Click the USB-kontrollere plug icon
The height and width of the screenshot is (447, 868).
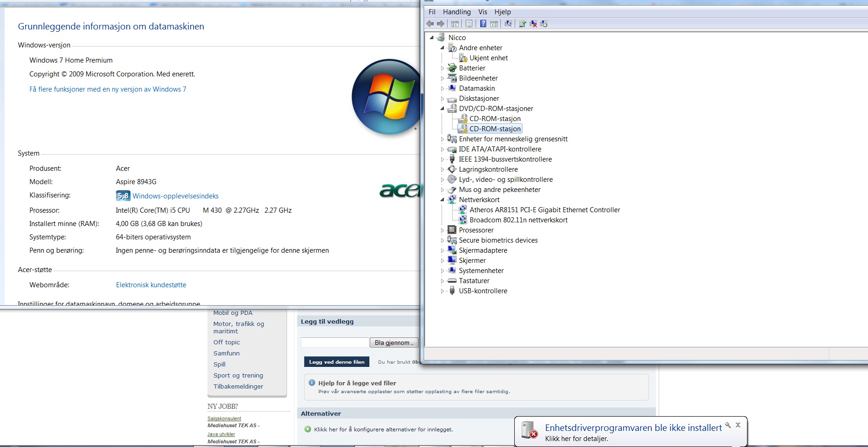452,290
